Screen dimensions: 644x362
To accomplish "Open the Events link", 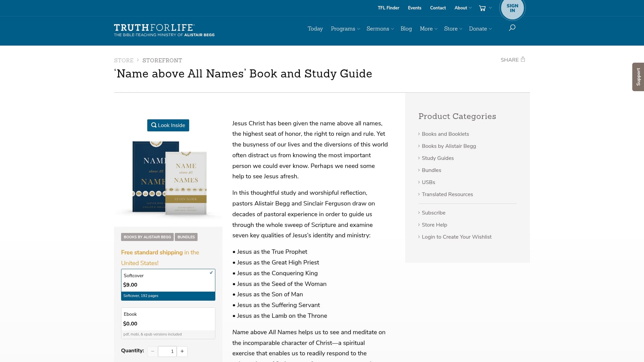I will 415,8.
